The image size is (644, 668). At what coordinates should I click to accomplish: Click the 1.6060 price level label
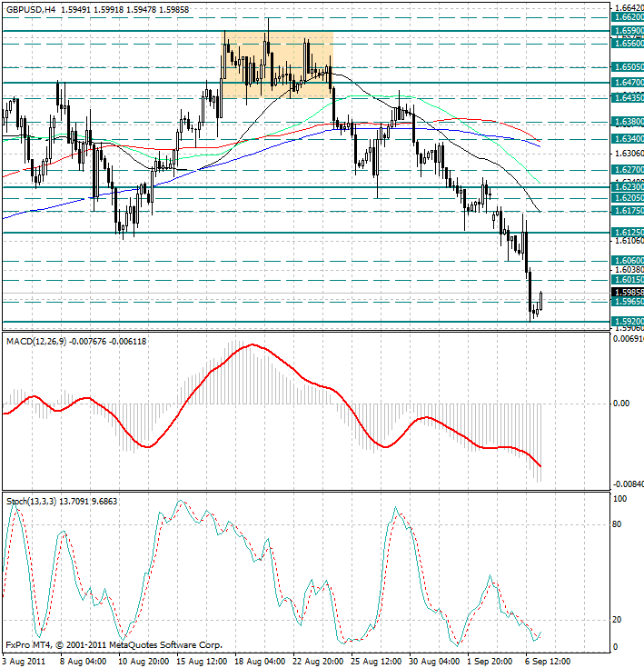[628, 261]
